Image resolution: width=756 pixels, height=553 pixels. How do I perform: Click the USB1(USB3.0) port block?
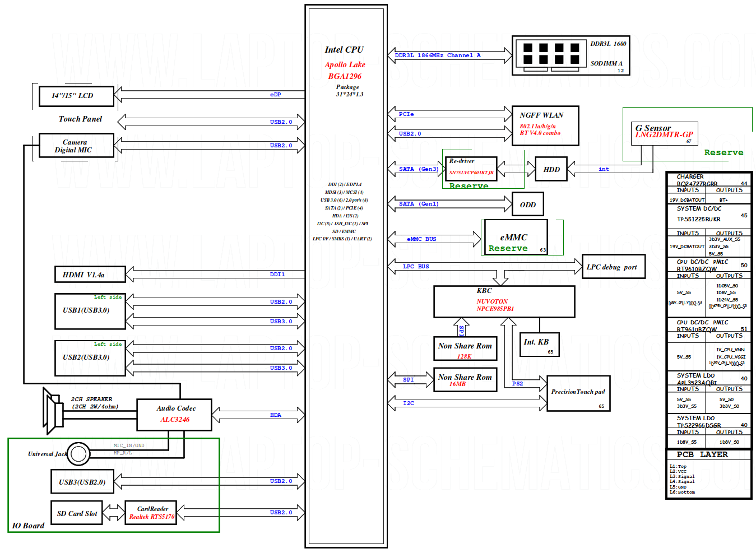tap(90, 311)
